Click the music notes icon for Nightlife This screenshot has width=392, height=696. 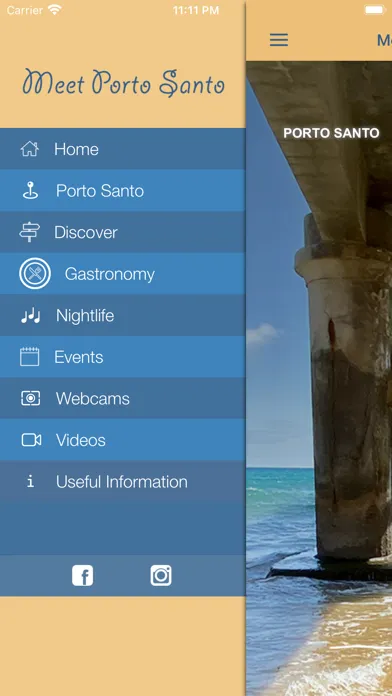tap(30, 316)
